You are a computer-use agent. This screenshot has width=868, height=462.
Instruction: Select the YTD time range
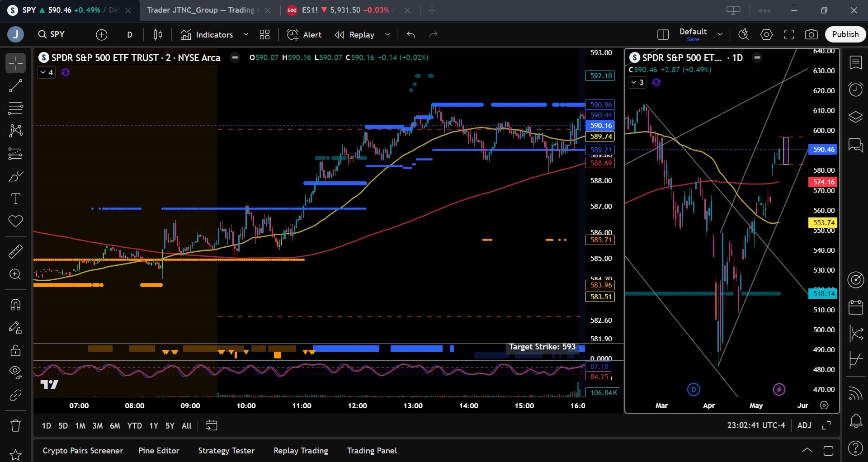pos(134,425)
